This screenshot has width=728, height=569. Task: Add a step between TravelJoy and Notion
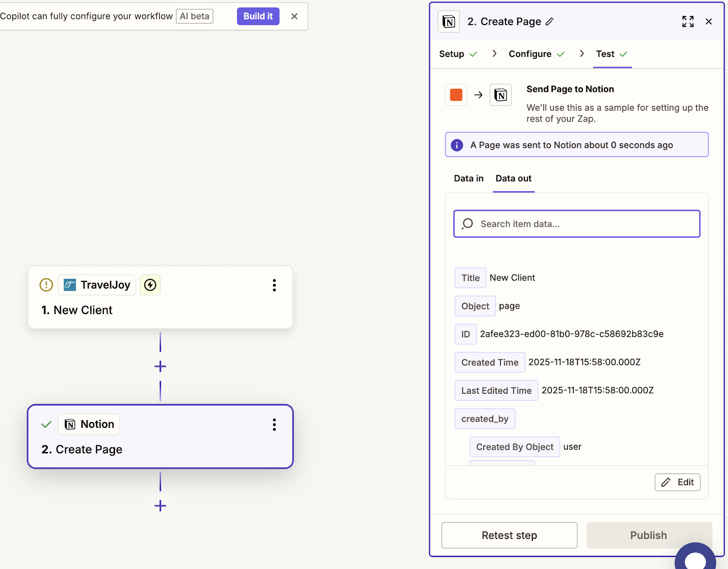(160, 366)
